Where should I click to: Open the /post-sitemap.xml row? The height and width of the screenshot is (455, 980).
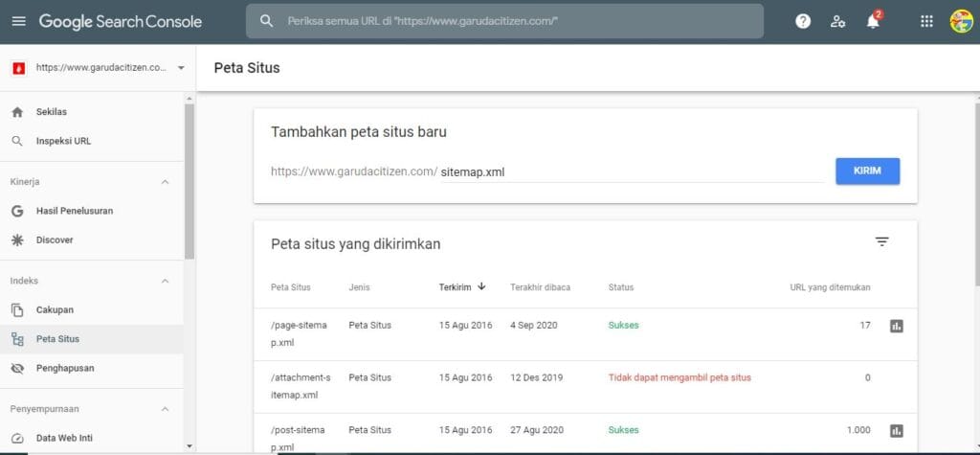586,434
